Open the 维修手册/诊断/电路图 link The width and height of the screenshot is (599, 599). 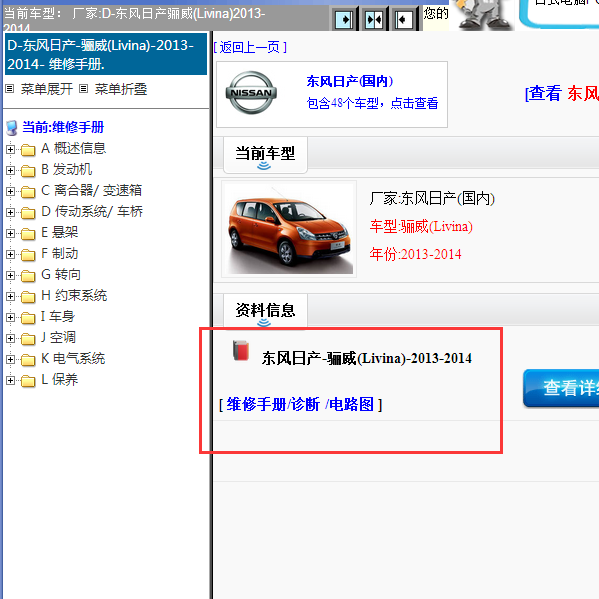point(300,404)
